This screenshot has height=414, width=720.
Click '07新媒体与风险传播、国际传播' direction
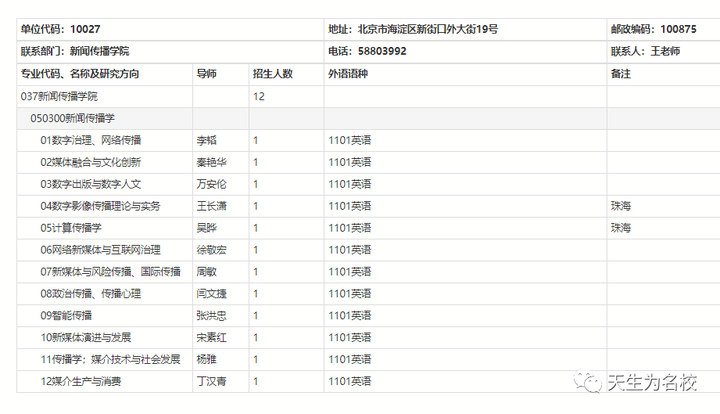click(x=110, y=272)
